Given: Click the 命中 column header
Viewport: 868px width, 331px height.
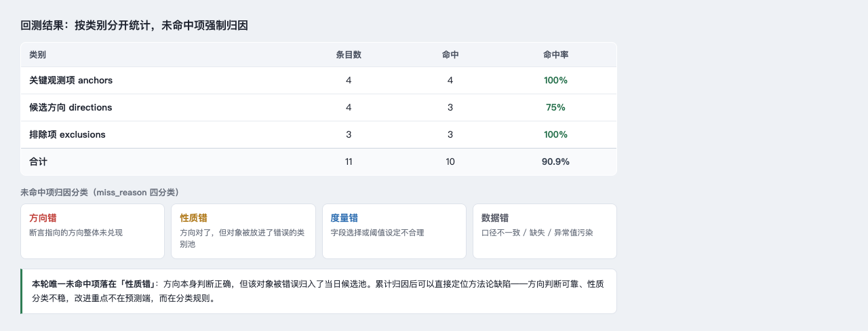Looking at the screenshot, I should click(450, 54).
